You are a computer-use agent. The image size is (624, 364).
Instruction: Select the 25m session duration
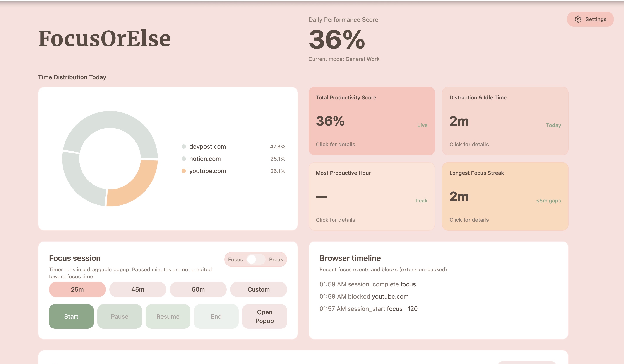(x=77, y=289)
